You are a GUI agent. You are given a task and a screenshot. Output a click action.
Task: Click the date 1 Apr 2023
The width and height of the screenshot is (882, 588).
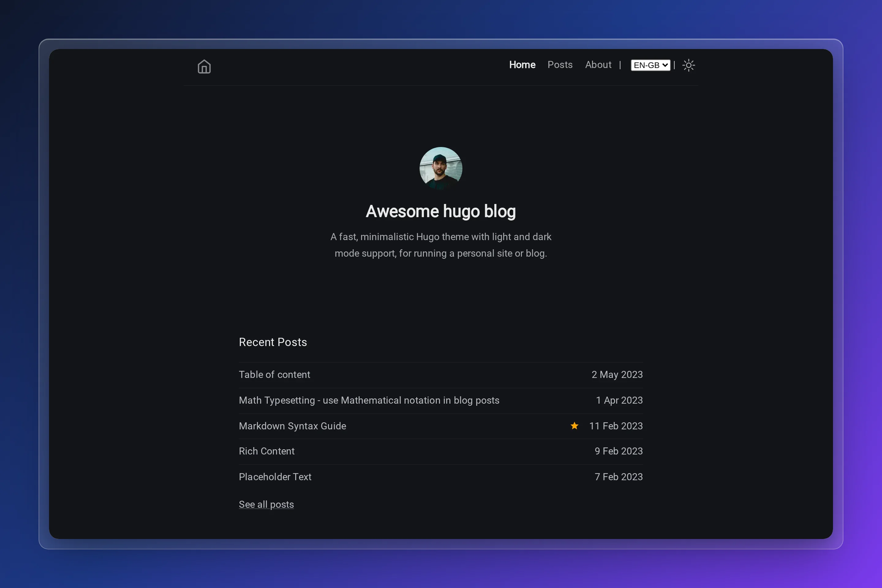coord(619,401)
